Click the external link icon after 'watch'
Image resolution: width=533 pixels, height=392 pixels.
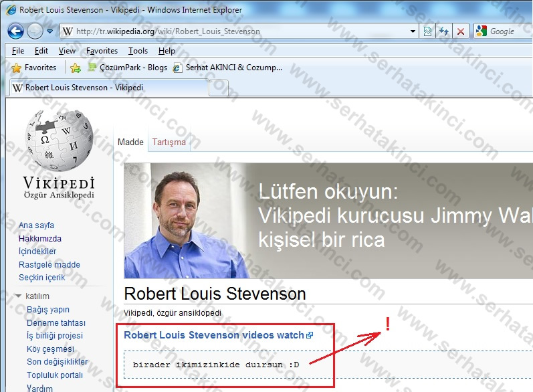click(x=310, y=336)
